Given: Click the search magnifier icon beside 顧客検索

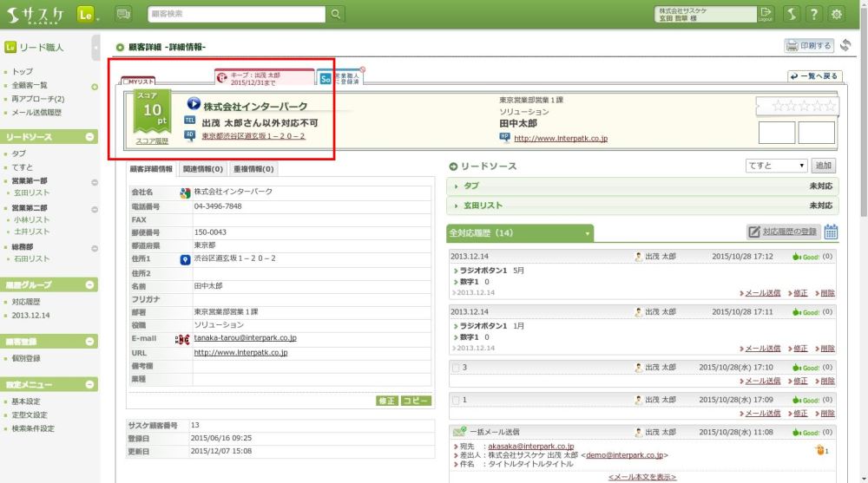Looking at the screenshot, I should coord(337,14).
